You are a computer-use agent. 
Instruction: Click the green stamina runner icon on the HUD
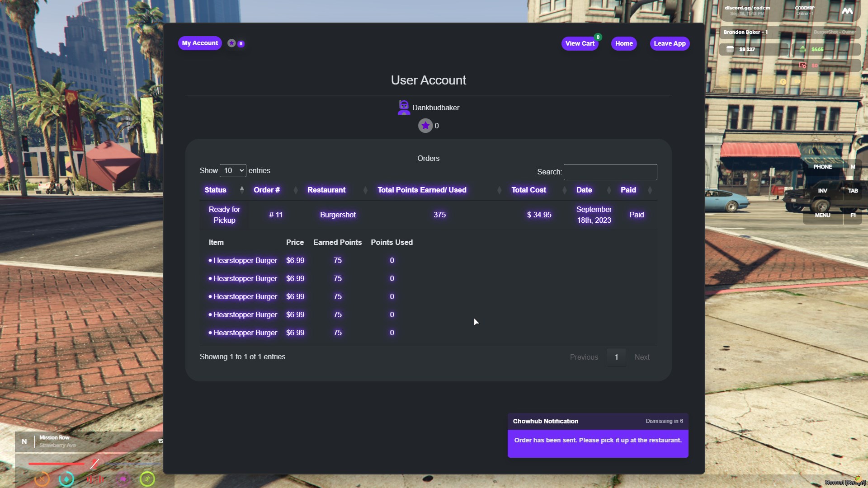tap(147, 479)
